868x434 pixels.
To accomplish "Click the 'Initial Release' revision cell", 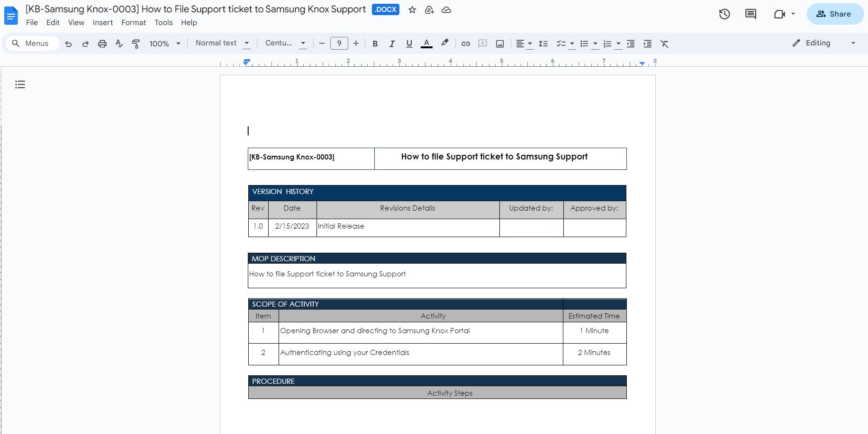I will 408,228.
